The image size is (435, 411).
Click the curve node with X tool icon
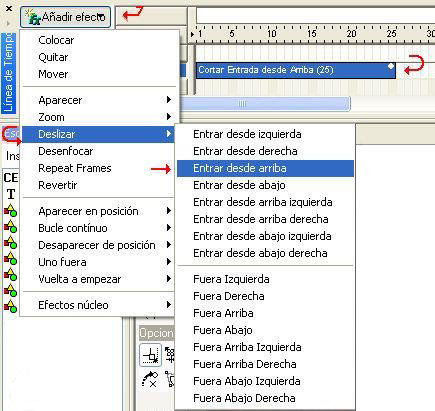150,379
